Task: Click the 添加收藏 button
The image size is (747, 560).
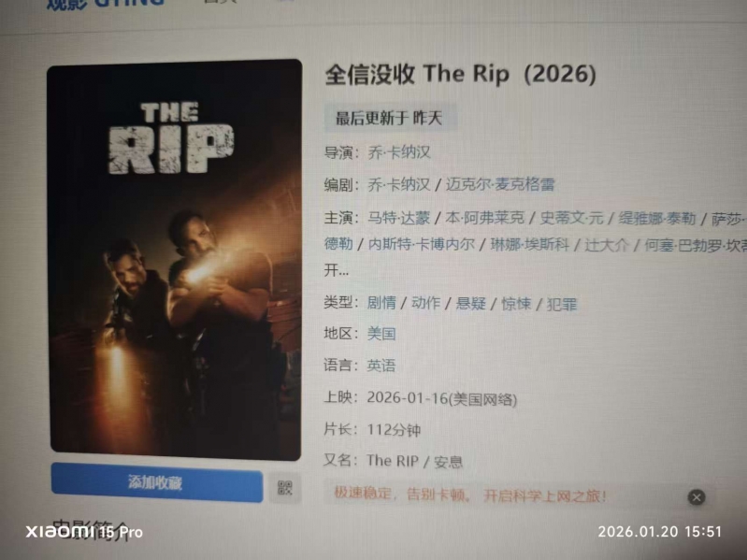Action: tap(157, 482)
